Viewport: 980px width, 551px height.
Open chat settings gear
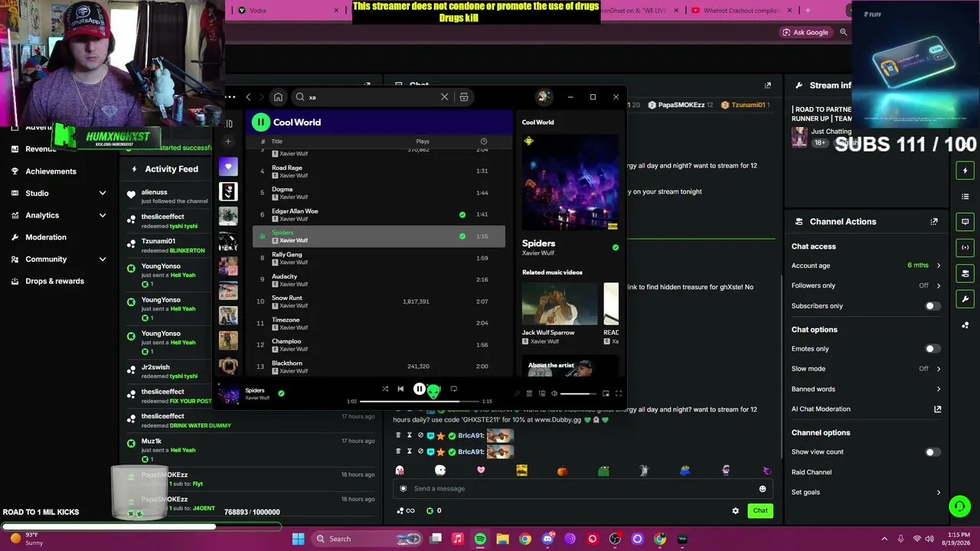(x=736, y=510)
